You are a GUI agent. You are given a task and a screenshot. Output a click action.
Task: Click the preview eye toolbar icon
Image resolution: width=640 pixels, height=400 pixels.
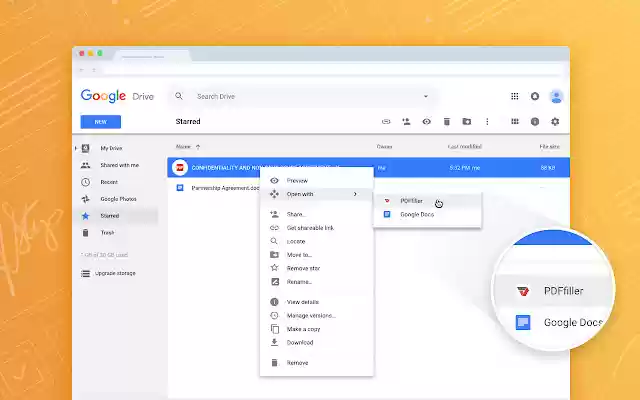pos(427,122)
